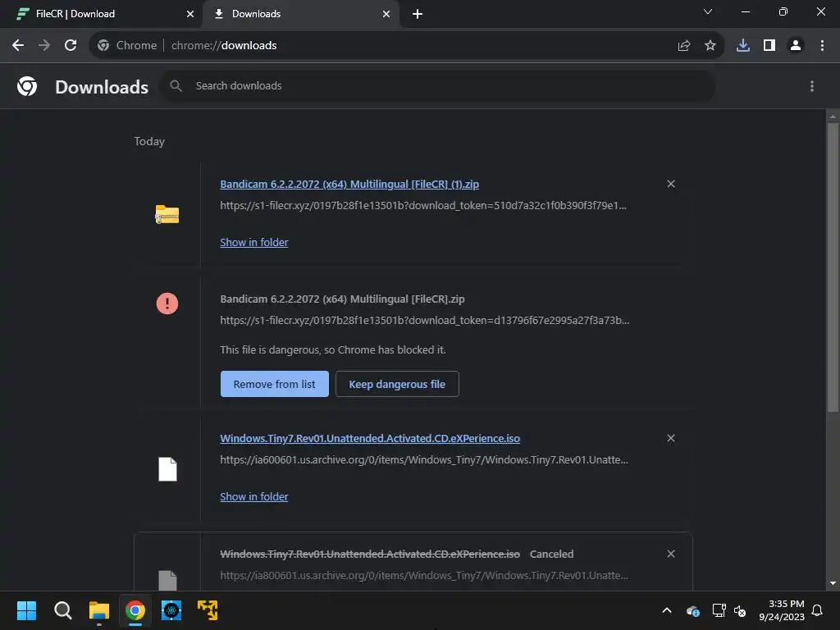Remove completed Windows.Tiny7 iso from list
This screenshot has height=630, width=840.
[671, 438]
